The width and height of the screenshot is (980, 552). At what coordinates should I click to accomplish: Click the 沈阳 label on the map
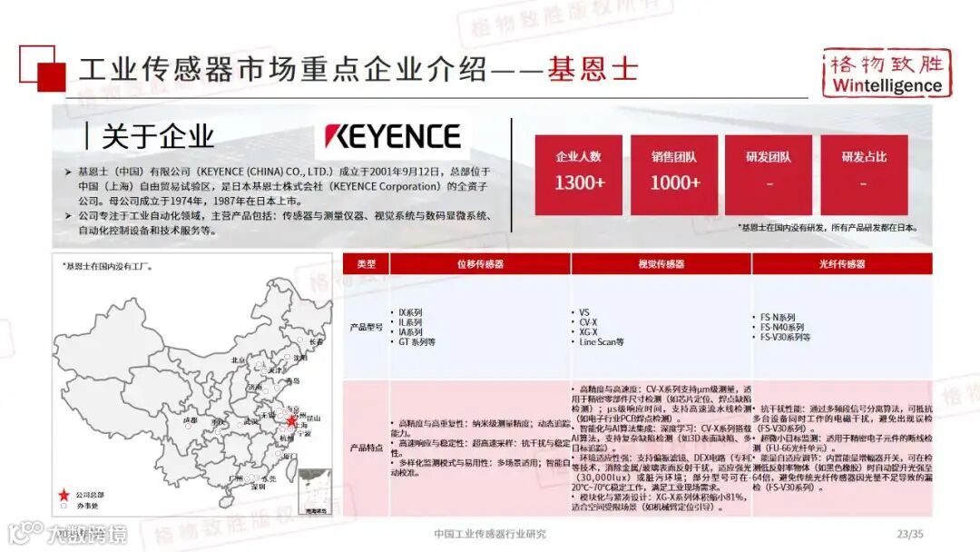[x=300, y=358]
